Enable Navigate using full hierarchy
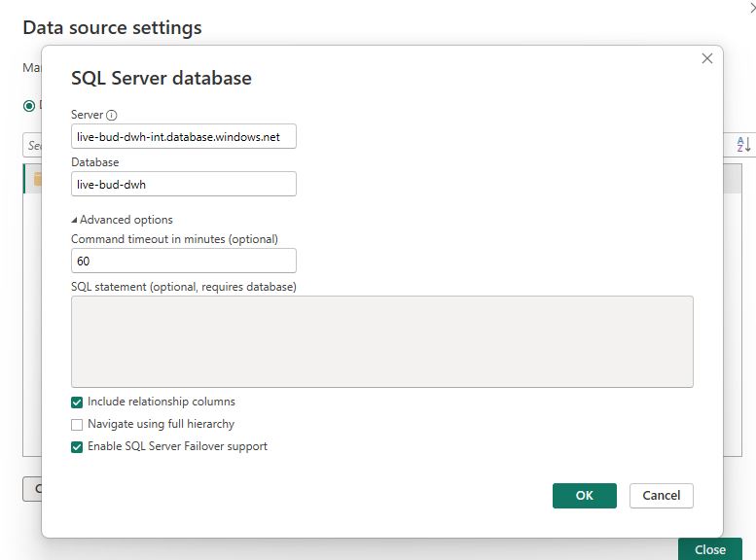The height and width of the screenshot is (560, 756). tap(77, 424)
